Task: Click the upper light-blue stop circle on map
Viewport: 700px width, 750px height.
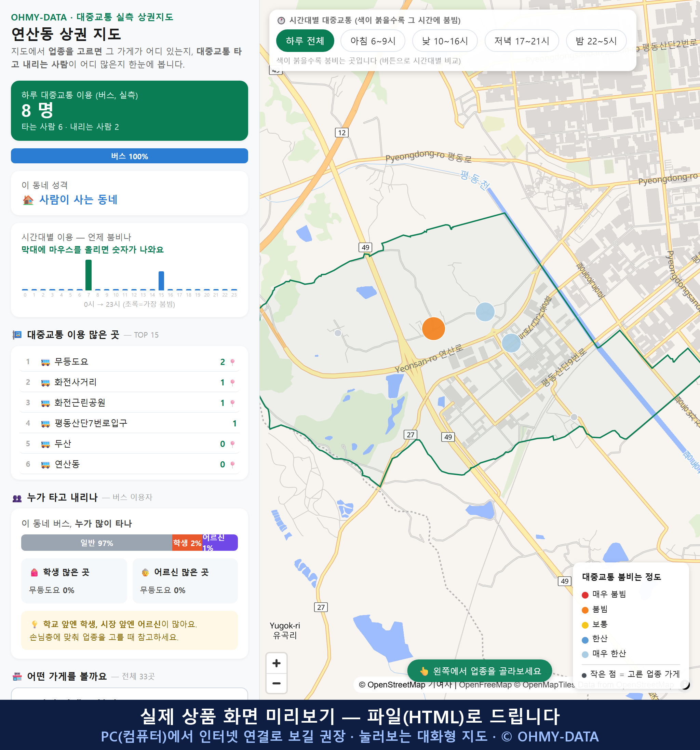Action: [x=485, y=312]
